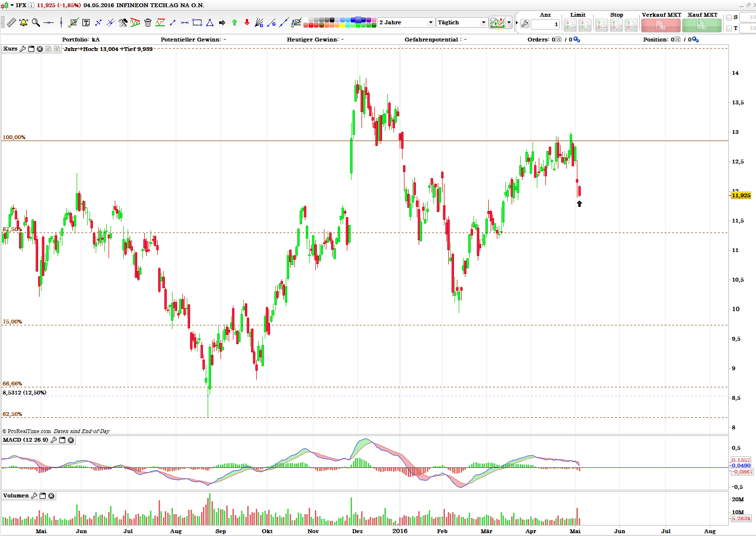This screenshot has height=536, width=756.
Task: Pick the yellow color swatch
Action: [342, 25]
